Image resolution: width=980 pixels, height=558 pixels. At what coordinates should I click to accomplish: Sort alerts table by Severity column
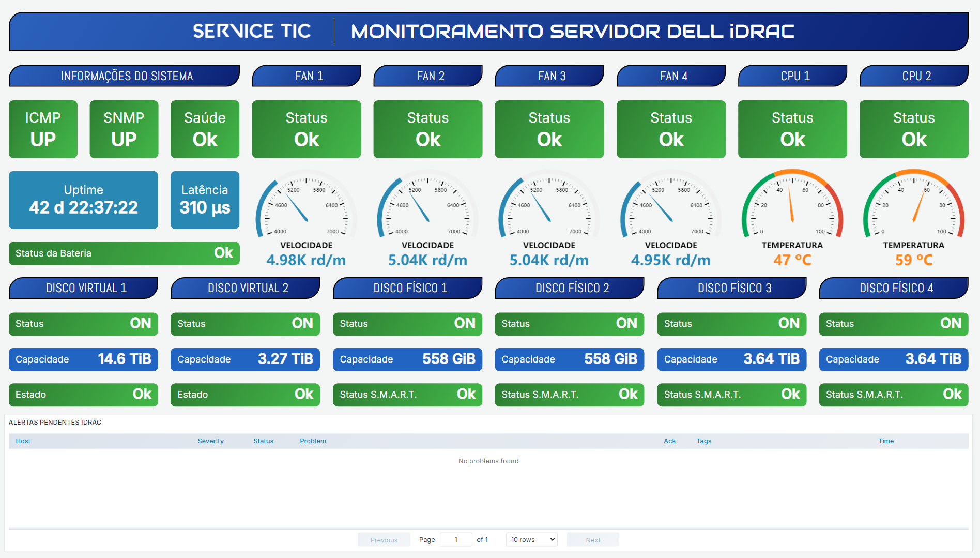[x=210, y=441]
